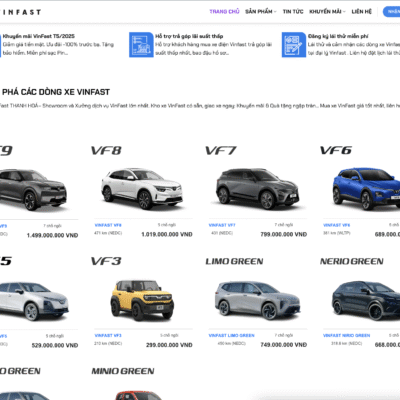Click the VinFast logo in the header
Screen dimensions: 400x400
click(x=21, y=12)
